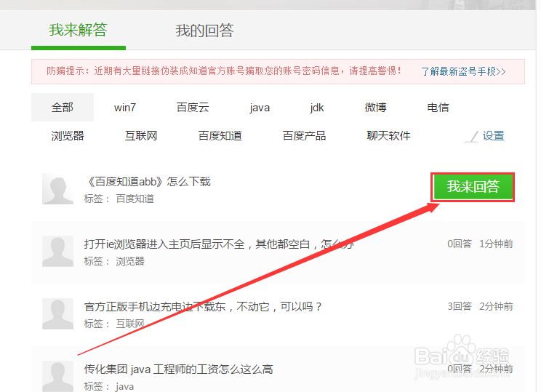The image size is (541, 392).
Task: Open the 传化集团 java 工程师 question
Action: [x=178, y=369]
